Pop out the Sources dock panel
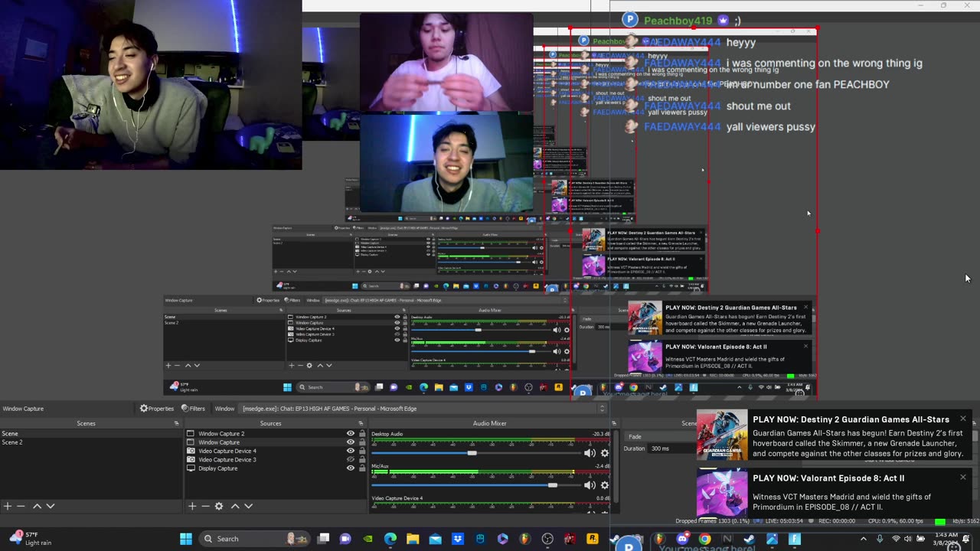The width and height of the screenshot is (980, 551). pyautogui.click(x=361, y=423)
